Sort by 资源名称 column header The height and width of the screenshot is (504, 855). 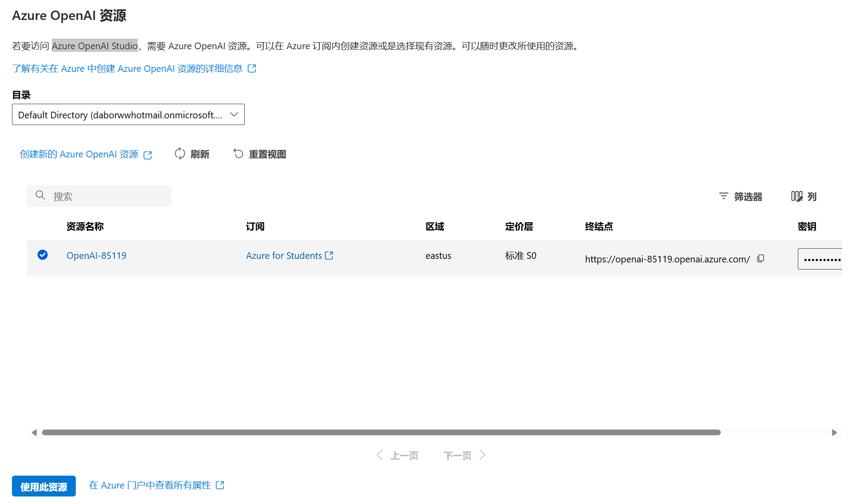pos(85,227)
